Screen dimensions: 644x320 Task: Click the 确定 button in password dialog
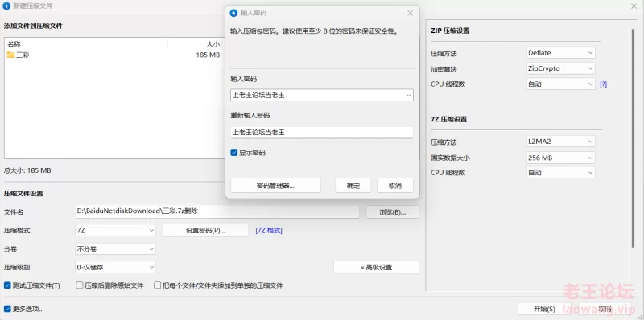(353, 186)
